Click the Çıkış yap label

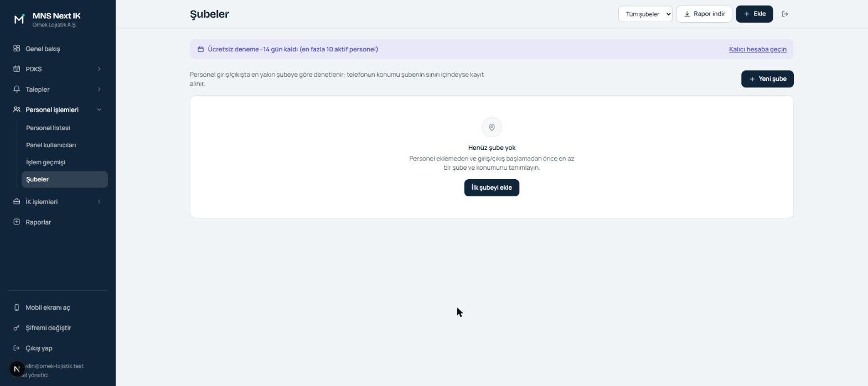39,348
